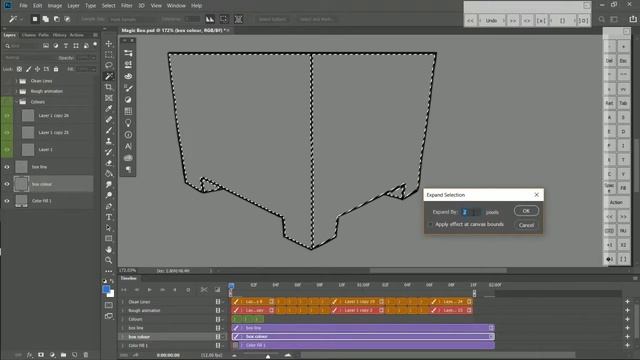The width and height of the screenshot is (640, 360).
Task: Click the foreground color swatch
Action: 106,289
